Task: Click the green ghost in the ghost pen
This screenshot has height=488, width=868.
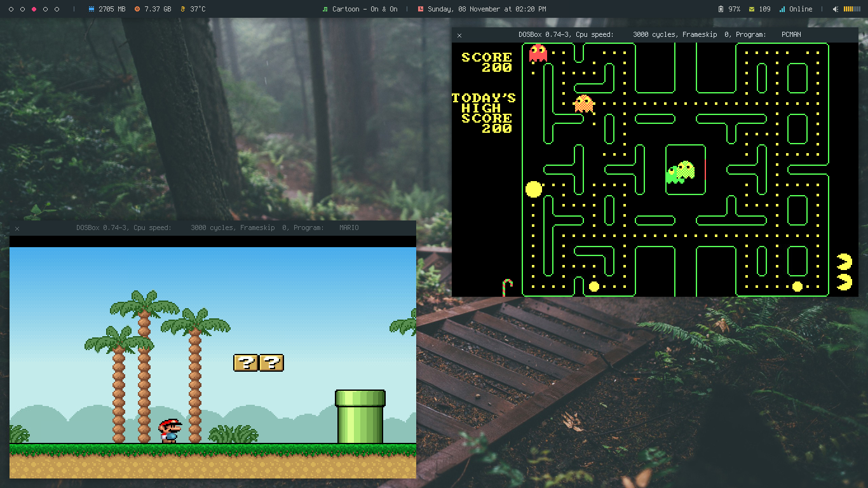Action: (674, 175)
